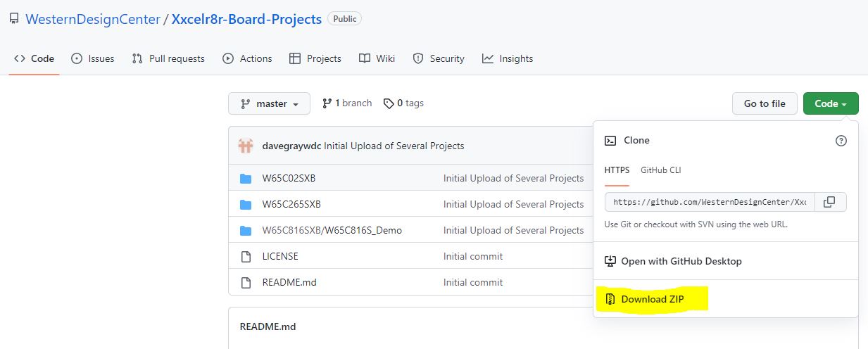
Task: Click the branch icon beside 1 branch
Action: tap(327, 103)
